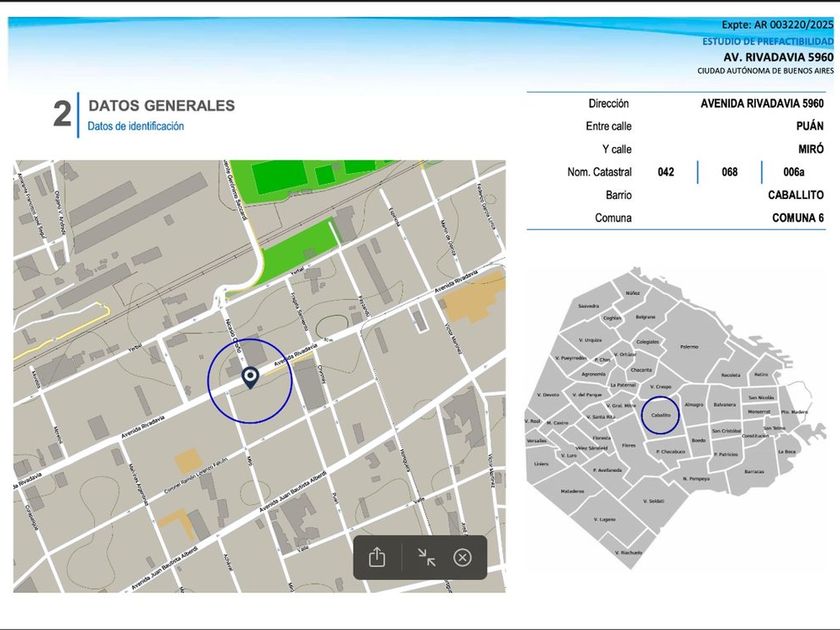Click the exit full screen arrows icon

pos(427,558)
